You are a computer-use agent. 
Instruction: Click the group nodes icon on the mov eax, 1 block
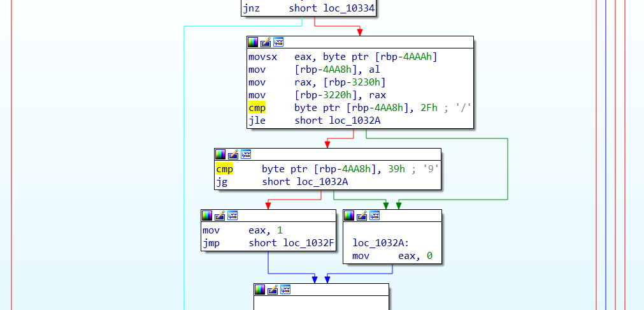[x=233, y=216]
